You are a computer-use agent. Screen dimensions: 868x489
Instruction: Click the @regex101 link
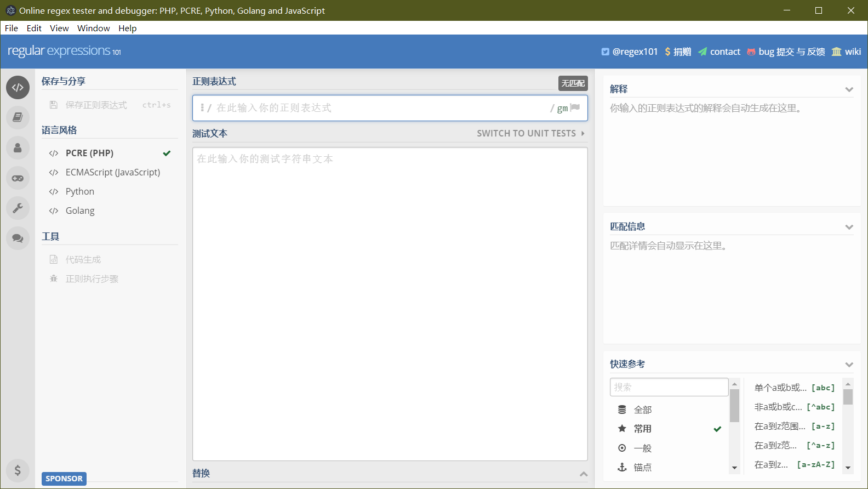630,52
